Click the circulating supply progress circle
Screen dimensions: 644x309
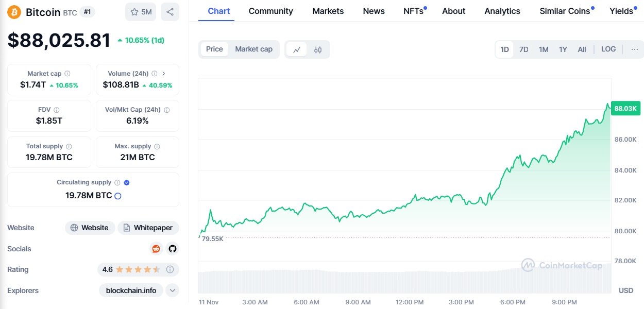pos(117,196)
